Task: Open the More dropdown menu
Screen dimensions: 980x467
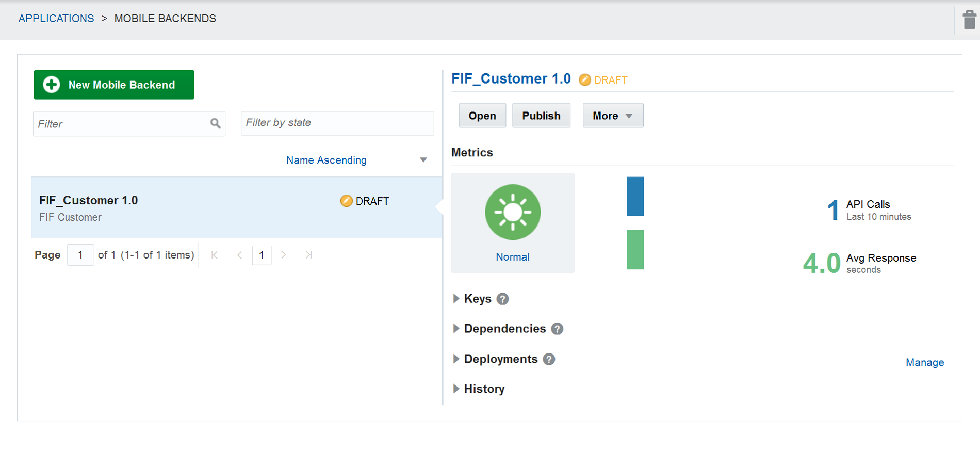Action: [612, 116]
